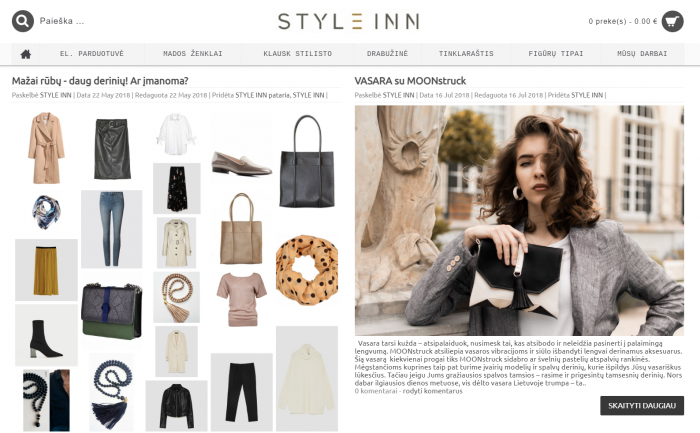
Task: Click the magnifier search icon
Action: tap(23, 21)
